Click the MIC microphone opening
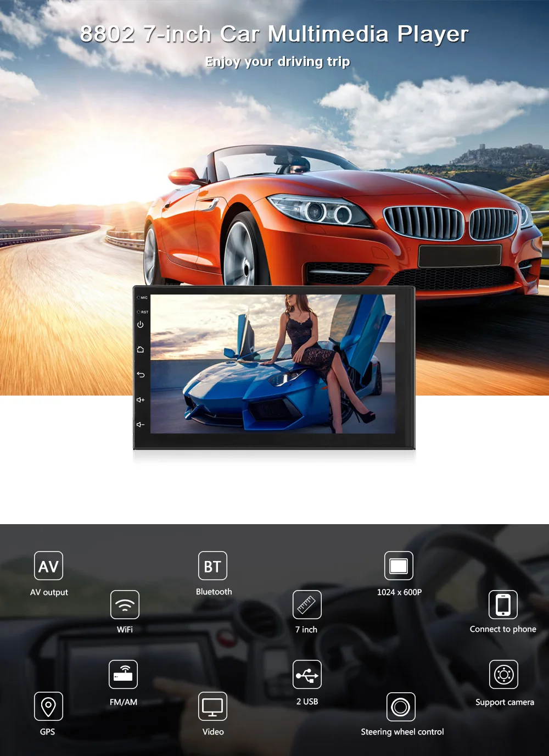Viewport: 549px width, 756px height. click(x=139, y=298)
